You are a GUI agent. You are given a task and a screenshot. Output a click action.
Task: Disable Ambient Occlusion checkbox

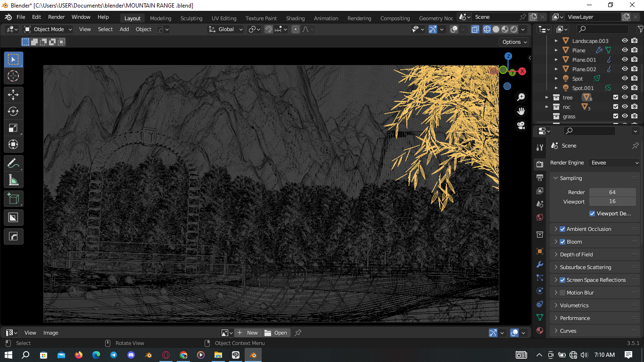562,229
